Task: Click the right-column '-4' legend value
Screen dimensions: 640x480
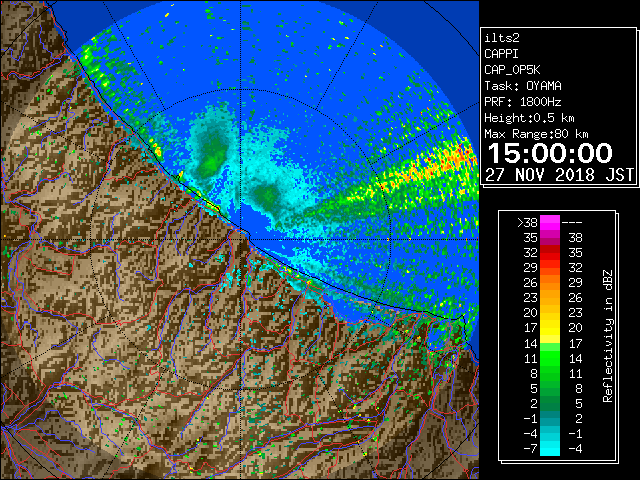Action: (x=575, y=448)
